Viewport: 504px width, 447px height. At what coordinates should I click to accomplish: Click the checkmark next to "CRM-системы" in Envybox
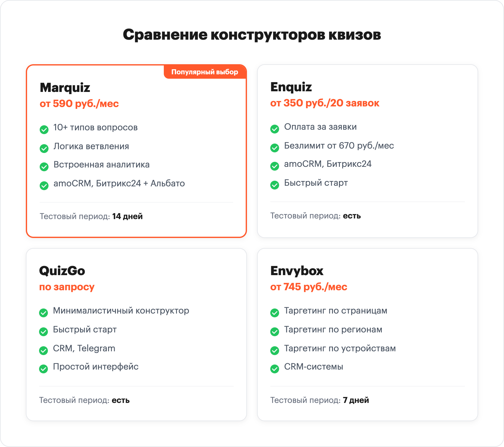coord(275,369)
